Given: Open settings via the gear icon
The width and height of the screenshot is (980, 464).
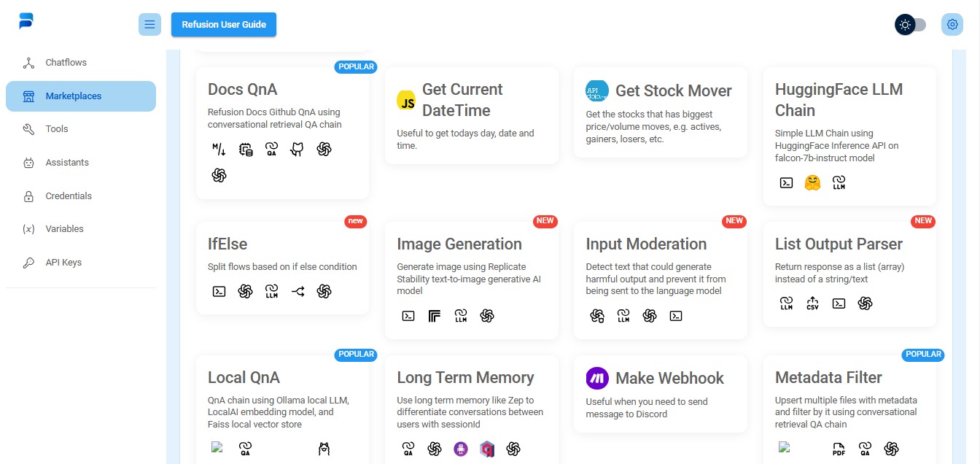Looking at the screenshot, I should pos(952,25).
